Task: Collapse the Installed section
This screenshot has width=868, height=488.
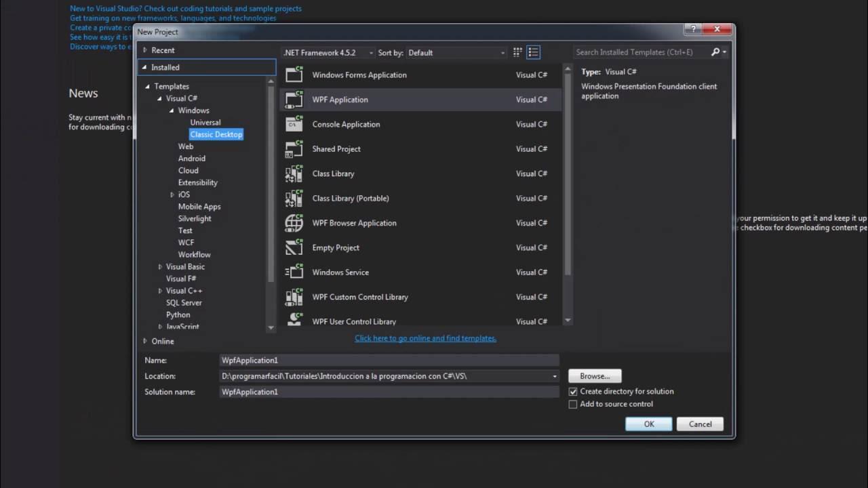Action: coord(145,67)
